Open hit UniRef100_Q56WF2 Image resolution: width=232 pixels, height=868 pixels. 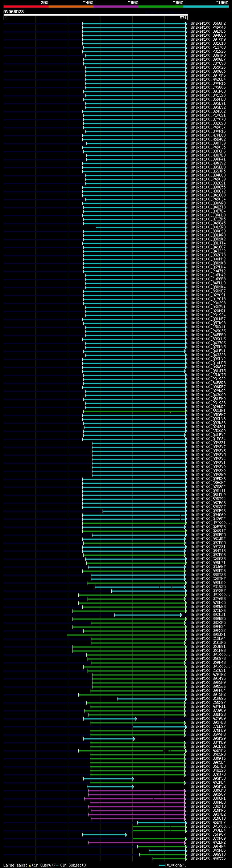[x=208, y=23]
